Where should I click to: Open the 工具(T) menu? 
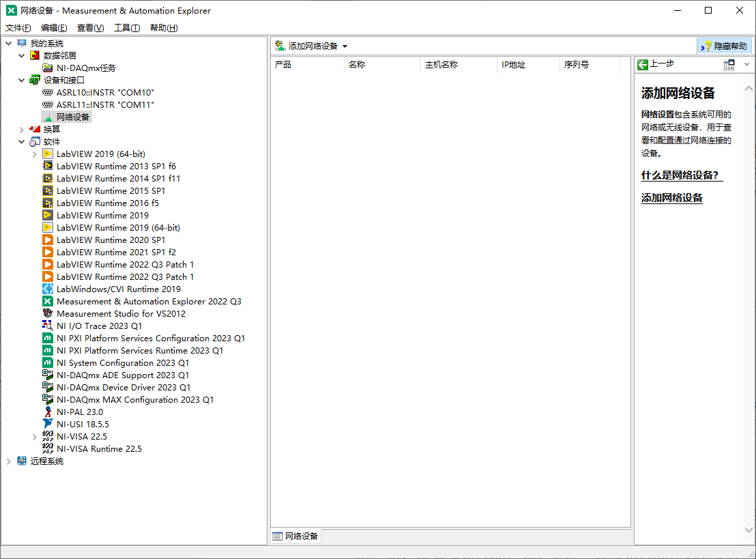click(x=127, y=28)
